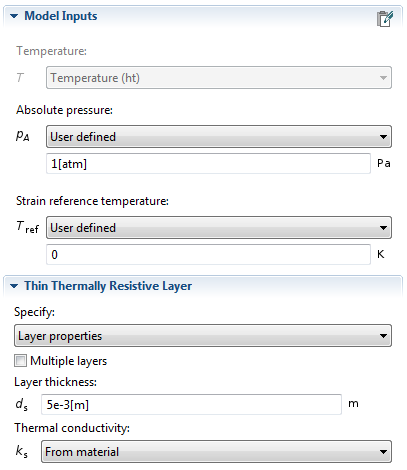
Task: Click the ks From material dropdown arrow
Action: click(x=383, y=452)
